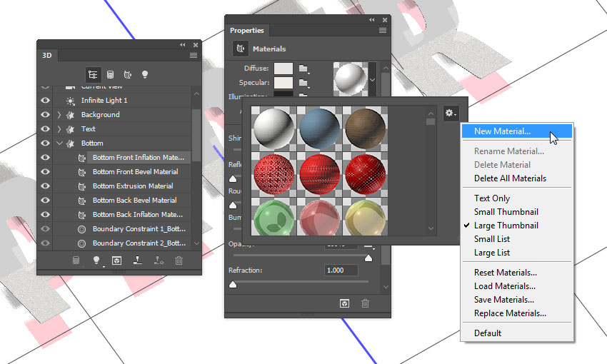Choose Delete All Materials menu entry

point(510,178)
